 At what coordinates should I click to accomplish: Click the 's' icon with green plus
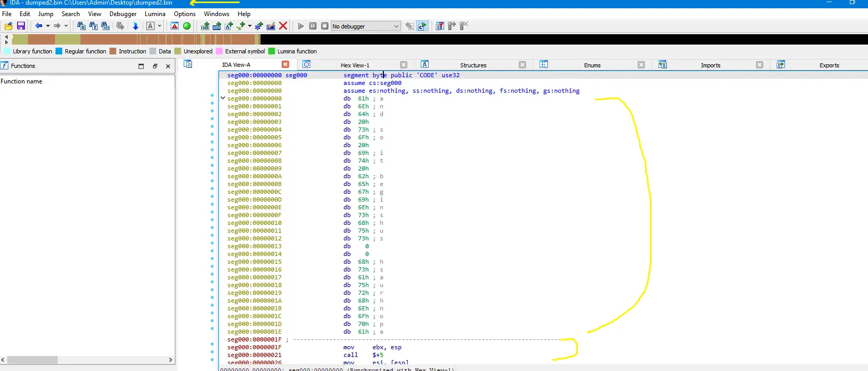[x=241, y=26]
